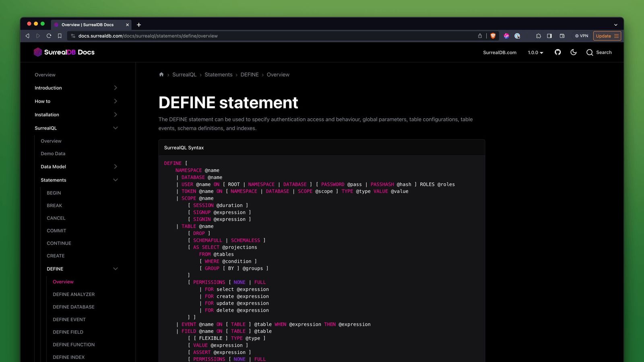Click the browser reload icon
The height and width of the screenshot is (362, 644).
49,36
